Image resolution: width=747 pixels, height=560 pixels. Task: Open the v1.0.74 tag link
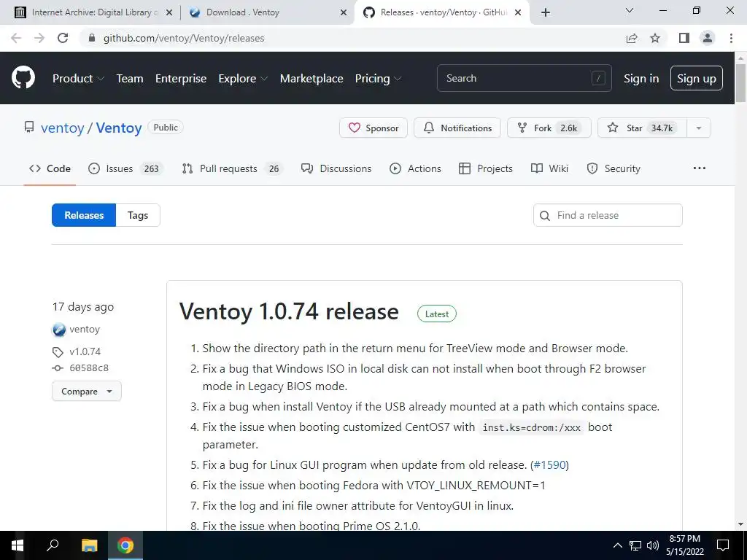(x=85, y=351)
